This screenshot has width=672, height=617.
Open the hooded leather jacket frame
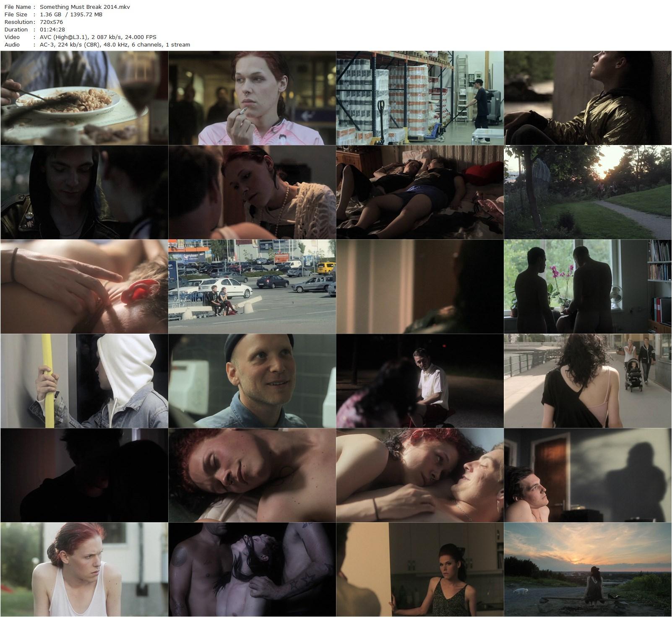point(84,192)
